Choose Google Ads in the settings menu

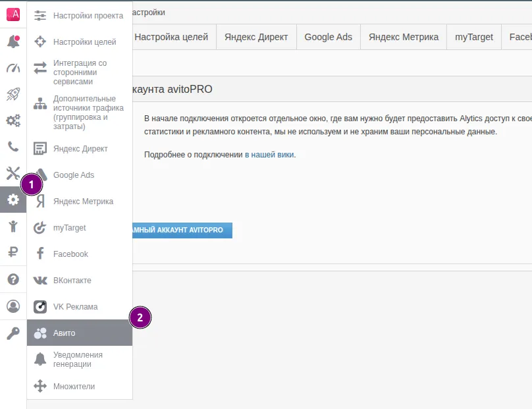[x=80, y=175]
